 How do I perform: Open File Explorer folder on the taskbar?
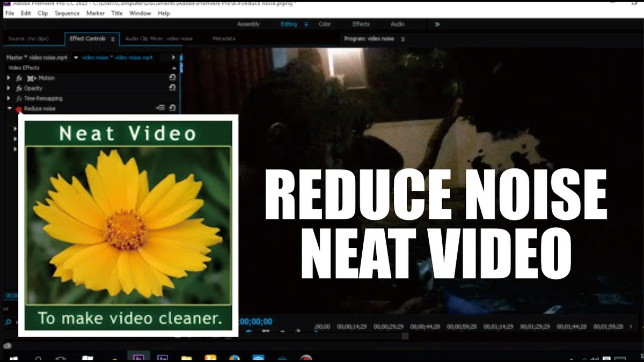click(x=186, y=358)
